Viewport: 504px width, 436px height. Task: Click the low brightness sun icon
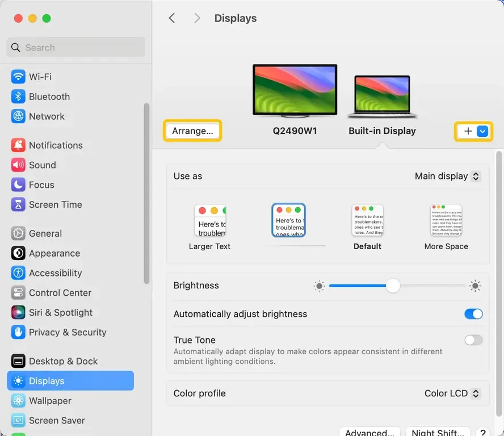pos(319,286)
